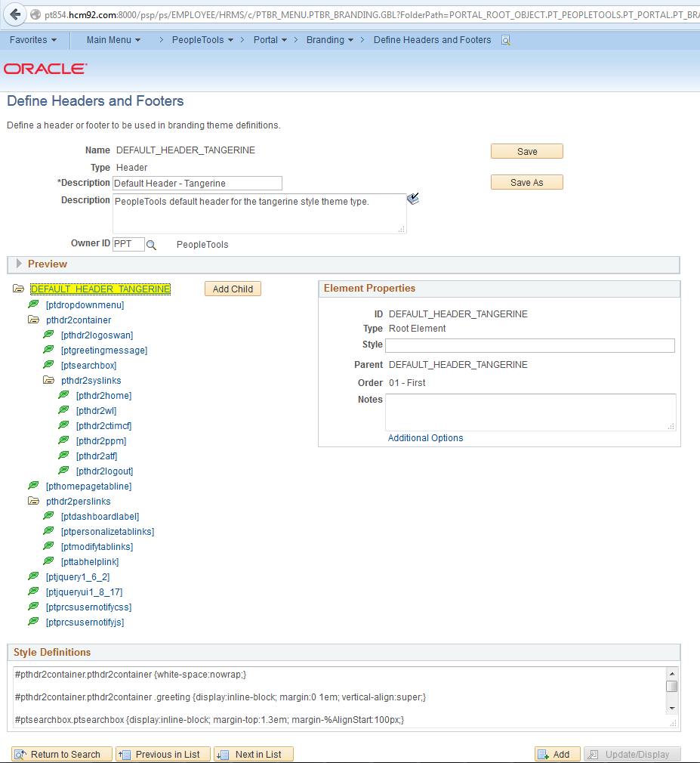Click the search icon beside the breadcrumb trail

pos(504,39)
